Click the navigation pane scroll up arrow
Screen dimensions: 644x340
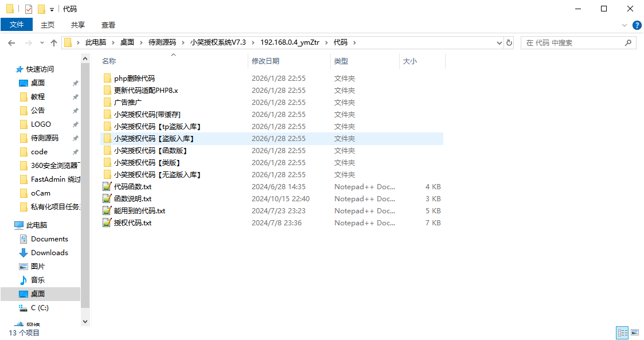pyautogui.click(x=85, y=58)
